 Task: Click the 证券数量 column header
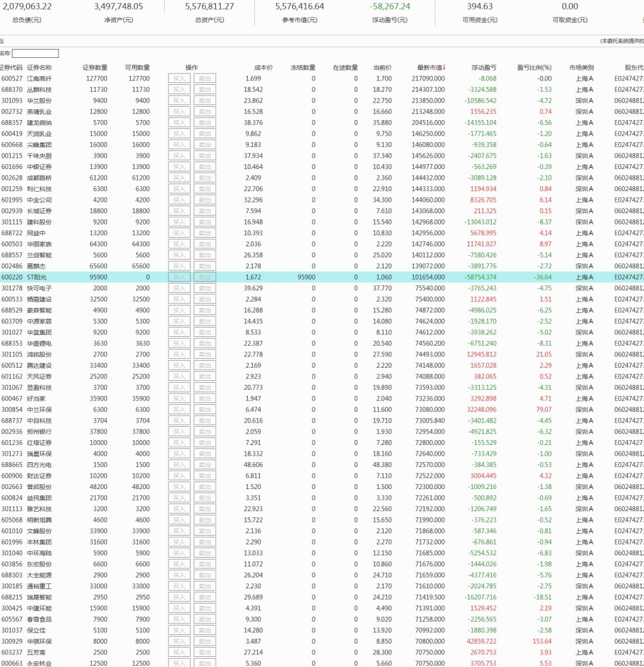click(95, 68)
